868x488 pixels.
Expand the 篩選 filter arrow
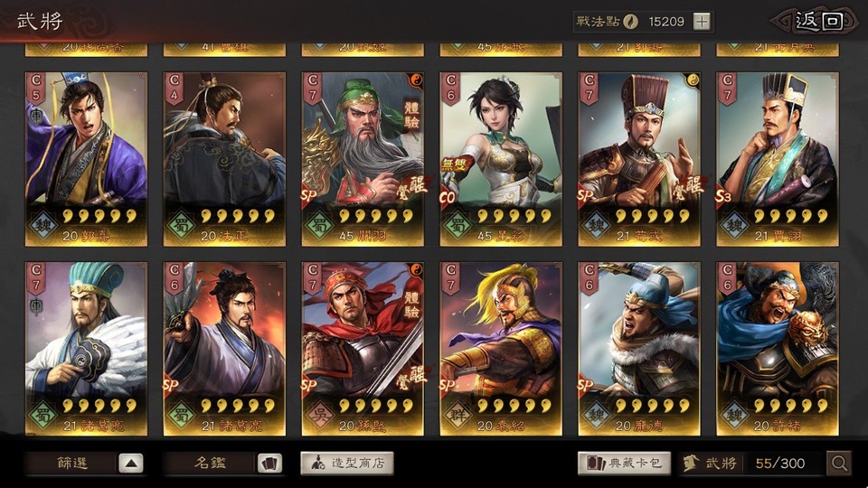pyautogui.click(x=130, y=463)
